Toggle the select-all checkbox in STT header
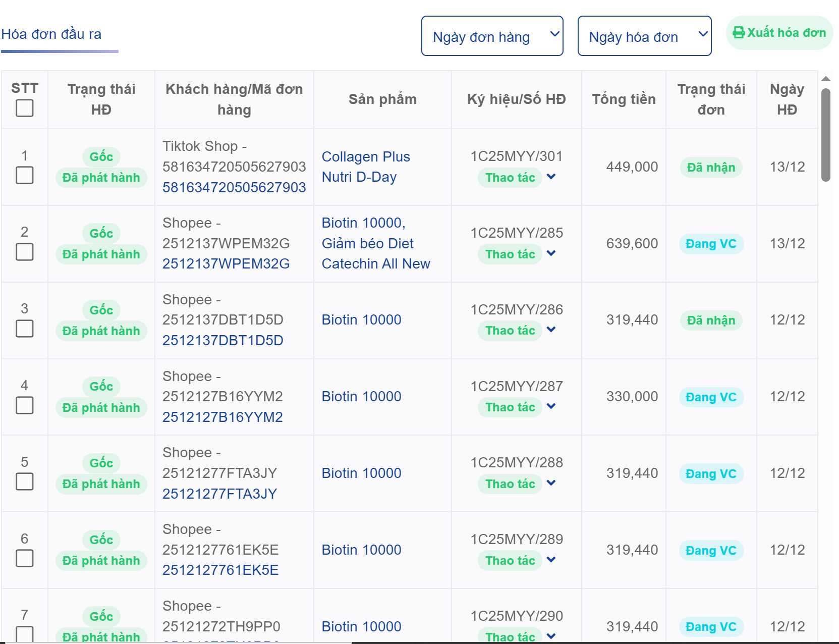The width and height of the screenshot is (839, 644). point(24,108)
